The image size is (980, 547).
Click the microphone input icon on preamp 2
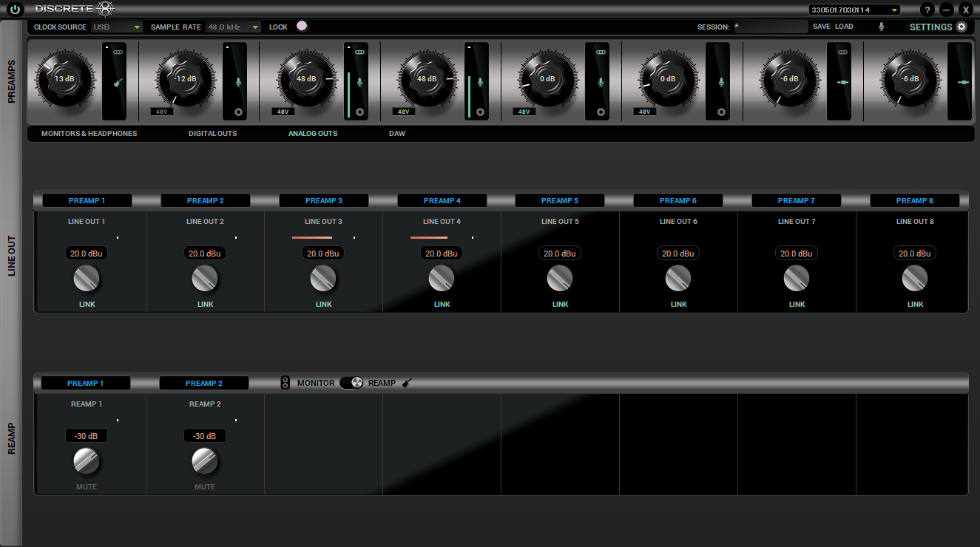[x=239, y=82]
